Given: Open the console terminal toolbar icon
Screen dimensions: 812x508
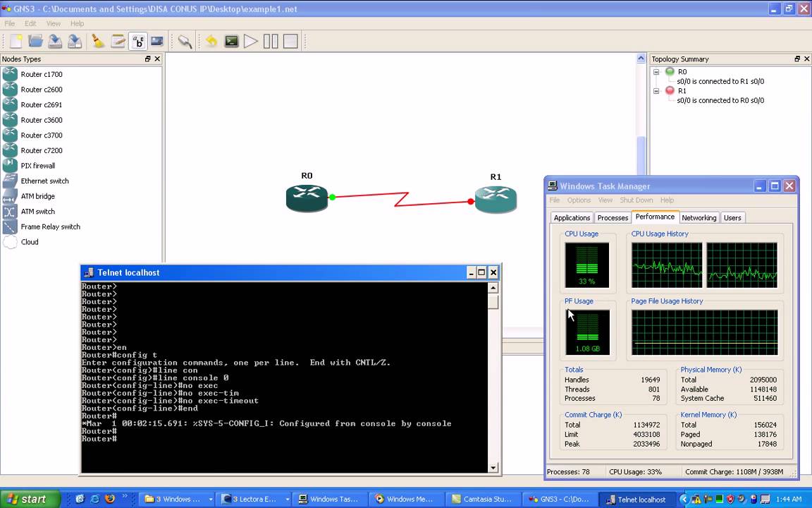Looking at the screenshot, I should (x=231, y=41).
